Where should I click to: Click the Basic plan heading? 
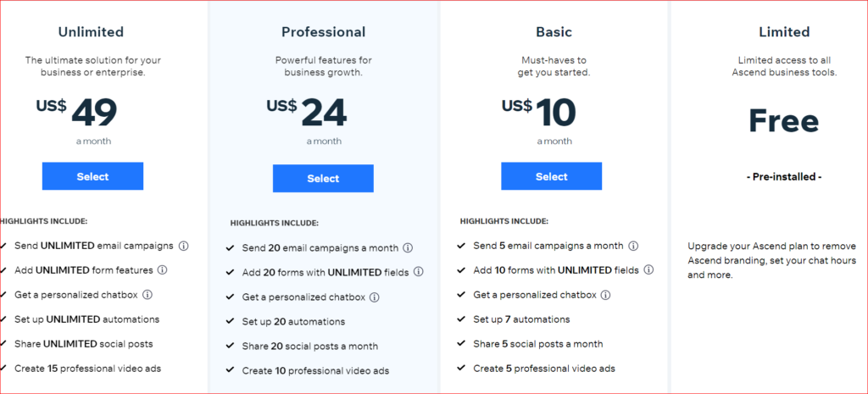coord(554,32)
